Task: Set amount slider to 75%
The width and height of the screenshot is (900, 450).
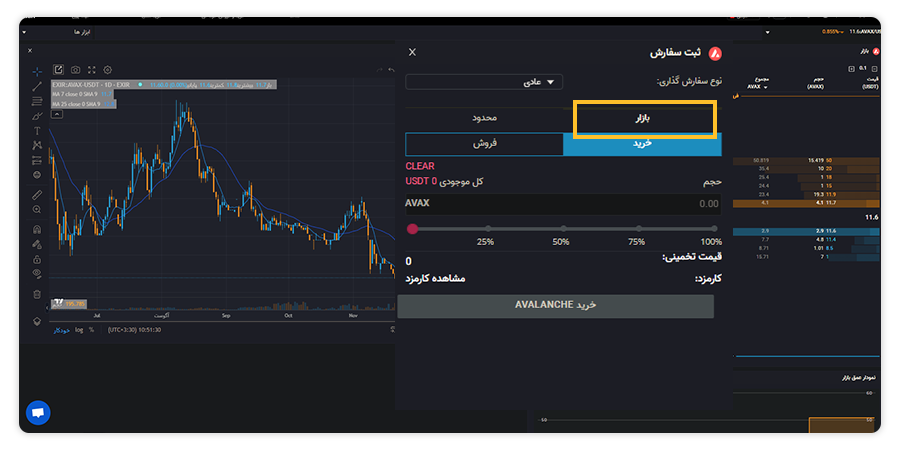Action: tap(638, 228)
